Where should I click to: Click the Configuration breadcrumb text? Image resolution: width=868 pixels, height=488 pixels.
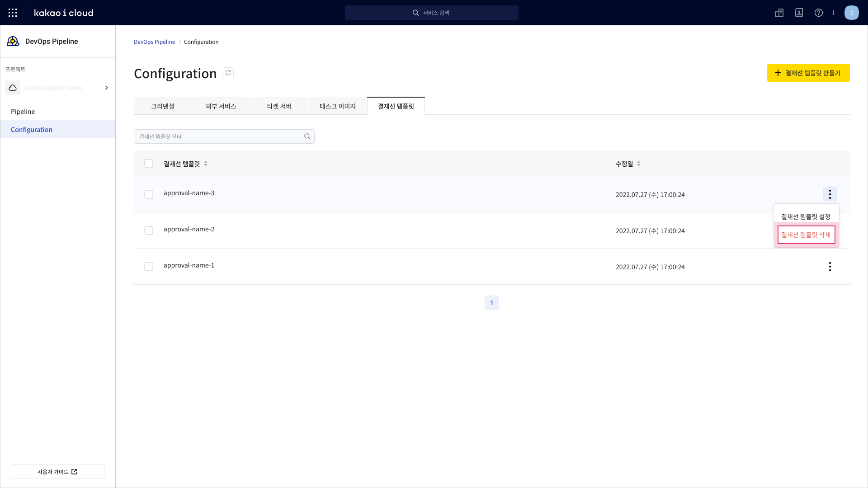click(201, 42)
